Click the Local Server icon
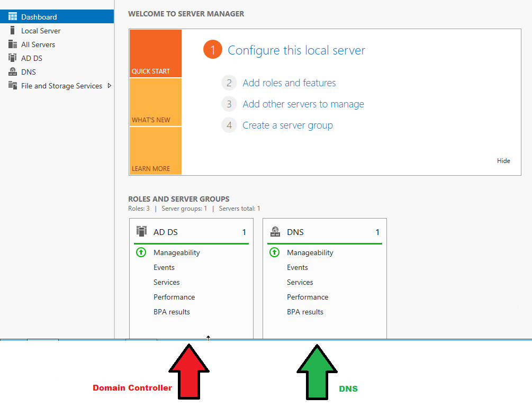Image resolution: width=532 pixels, height=416 pixels. (x=13, y=31)
